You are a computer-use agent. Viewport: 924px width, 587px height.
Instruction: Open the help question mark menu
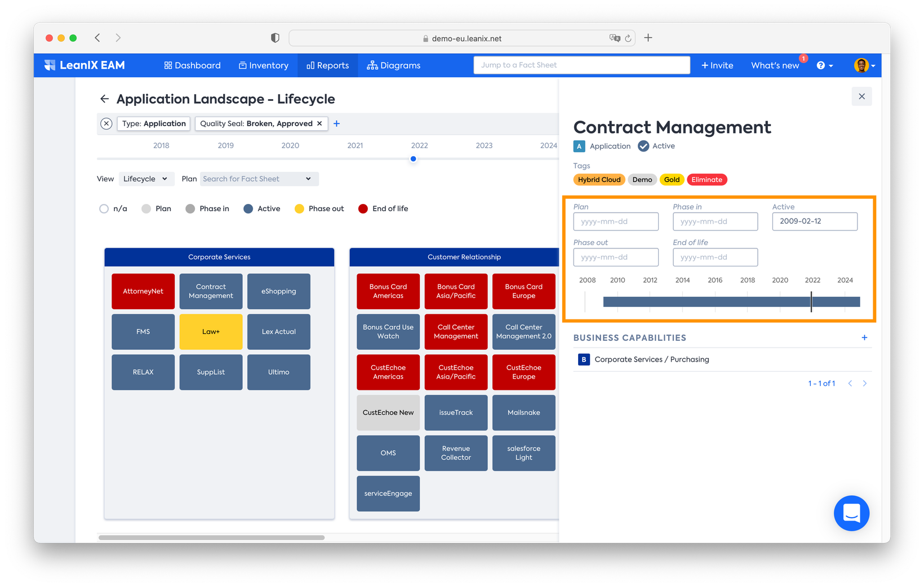824,65
